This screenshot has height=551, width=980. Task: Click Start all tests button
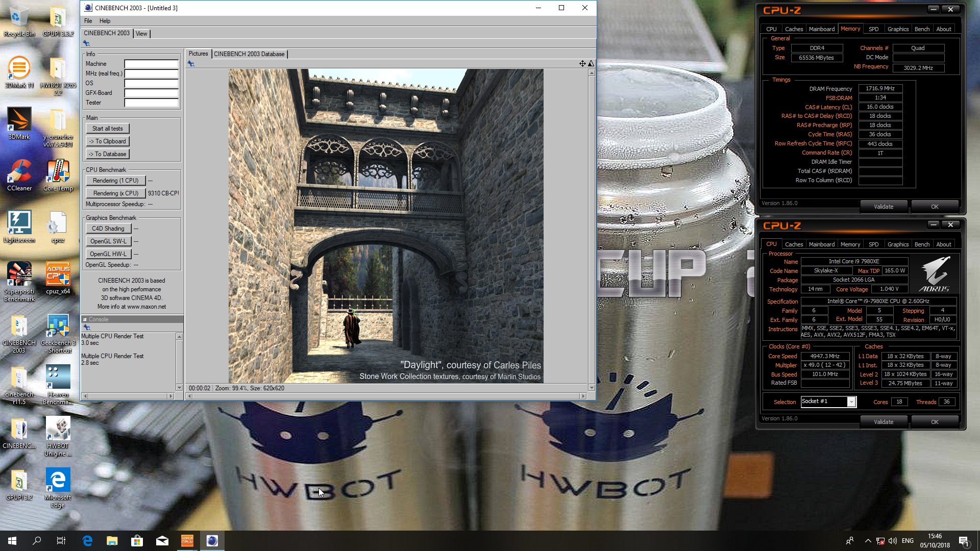pyautogui.click(x=108, y=129)
